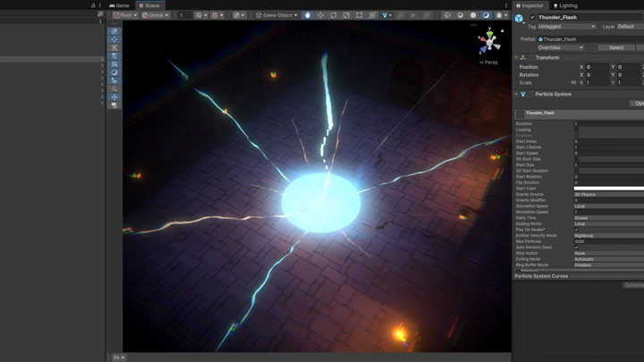Click the Thunder_Flash GameObject cube icon
The image size is (644, 362).
[520, 18]
